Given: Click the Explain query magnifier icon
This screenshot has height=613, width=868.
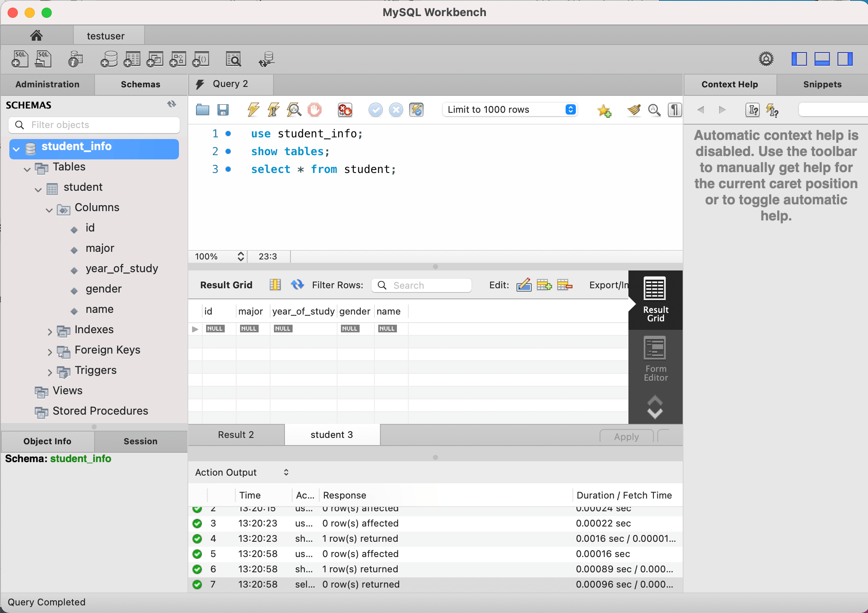Looking at the screenshot, I should tap(294, 110).
